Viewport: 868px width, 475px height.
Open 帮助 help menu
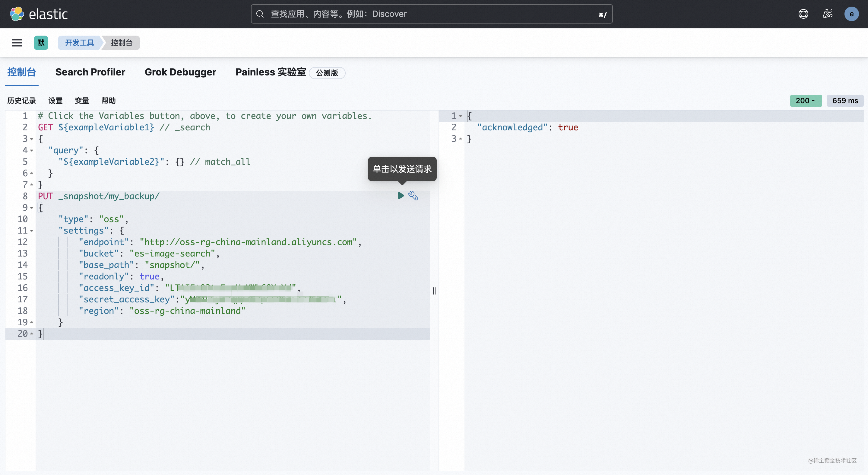108,100
